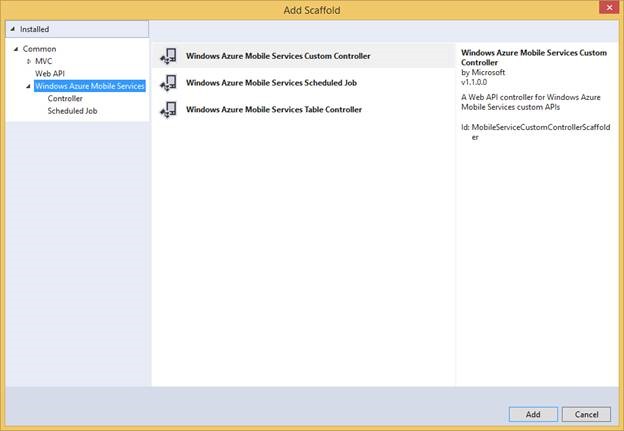Collapse the Installed section arrow

point(13,29)
